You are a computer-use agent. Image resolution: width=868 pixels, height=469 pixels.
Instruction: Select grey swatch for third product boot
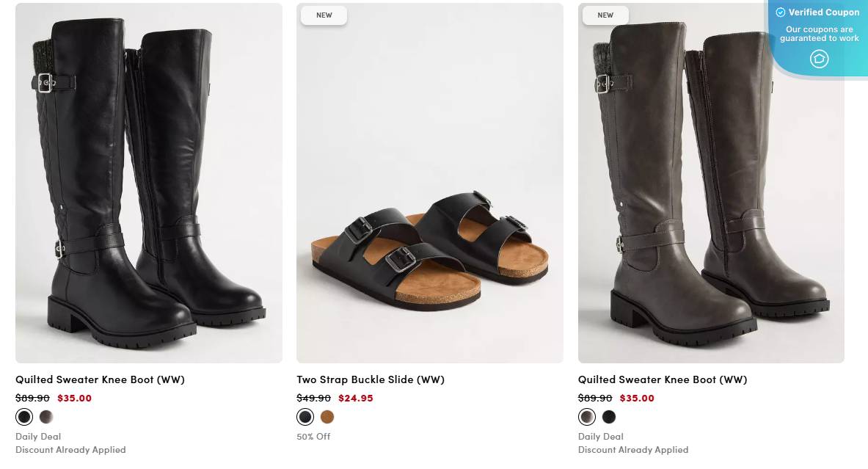point(587,417)
